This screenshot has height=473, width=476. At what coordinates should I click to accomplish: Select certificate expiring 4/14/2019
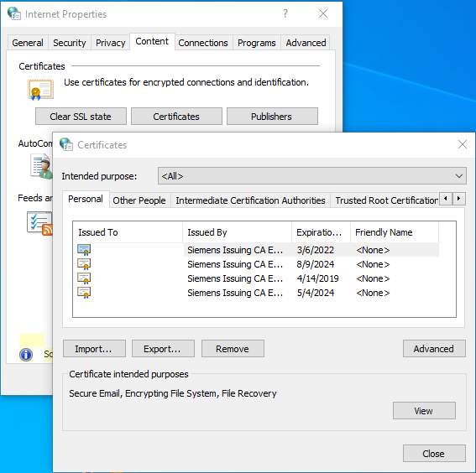click(x=256, y=278)
